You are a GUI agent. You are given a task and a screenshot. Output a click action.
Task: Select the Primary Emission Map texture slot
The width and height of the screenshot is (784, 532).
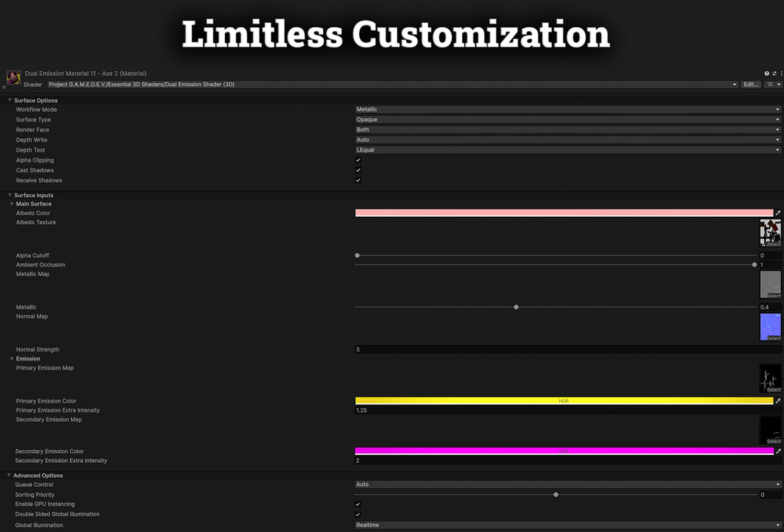[x=770, y=378]
